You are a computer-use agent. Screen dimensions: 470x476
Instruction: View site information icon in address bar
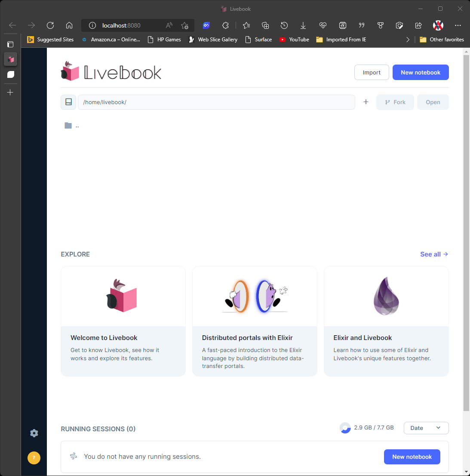point(92,25)
